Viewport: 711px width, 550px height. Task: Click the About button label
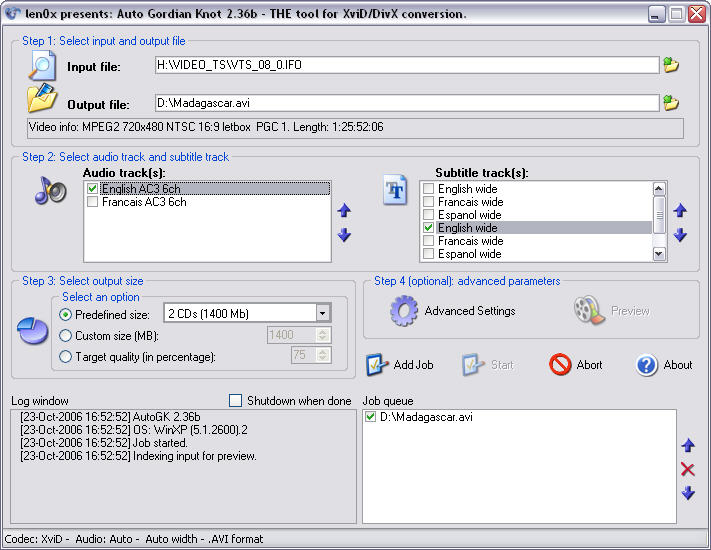678,365
